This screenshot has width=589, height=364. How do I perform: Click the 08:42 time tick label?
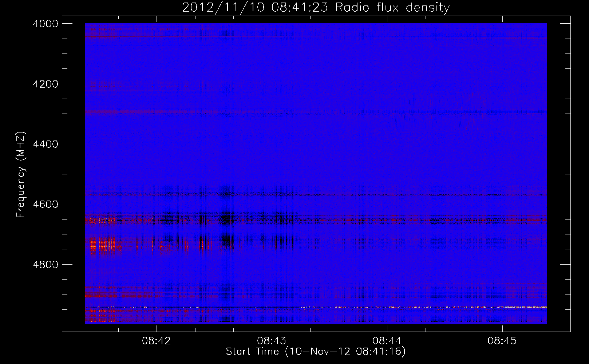click(157, 341)
